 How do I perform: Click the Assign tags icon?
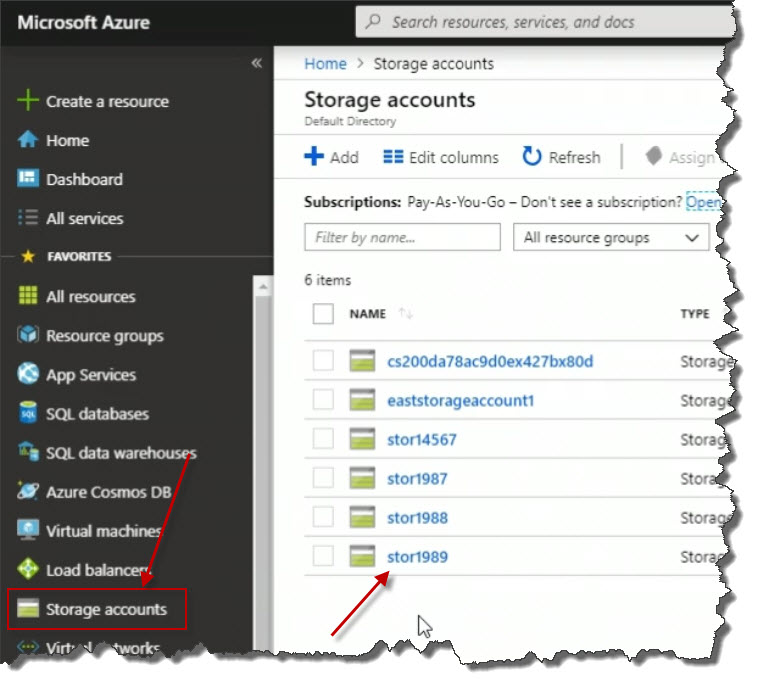point(654,156)
